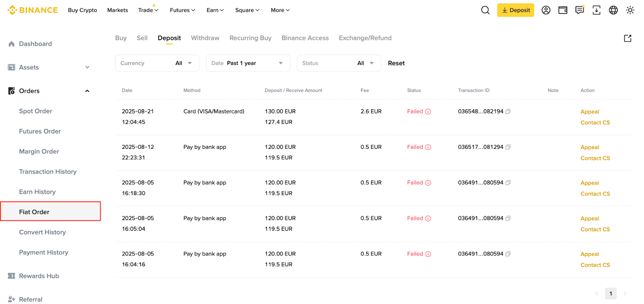
Task: Click the download app icon
Action: click(597, 10)
